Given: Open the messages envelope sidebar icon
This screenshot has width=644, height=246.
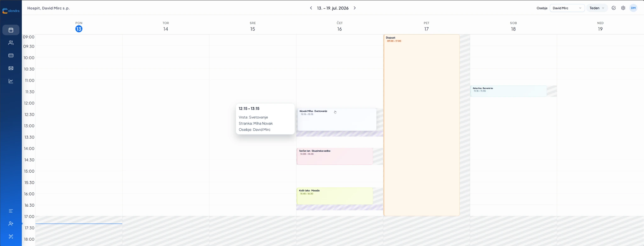Looking at the screenshot, I should (x=11, y=68).
